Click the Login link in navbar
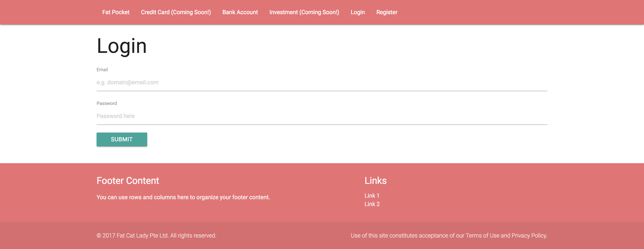The height and width of the screenshot is (249, 644). pos(357,12)
